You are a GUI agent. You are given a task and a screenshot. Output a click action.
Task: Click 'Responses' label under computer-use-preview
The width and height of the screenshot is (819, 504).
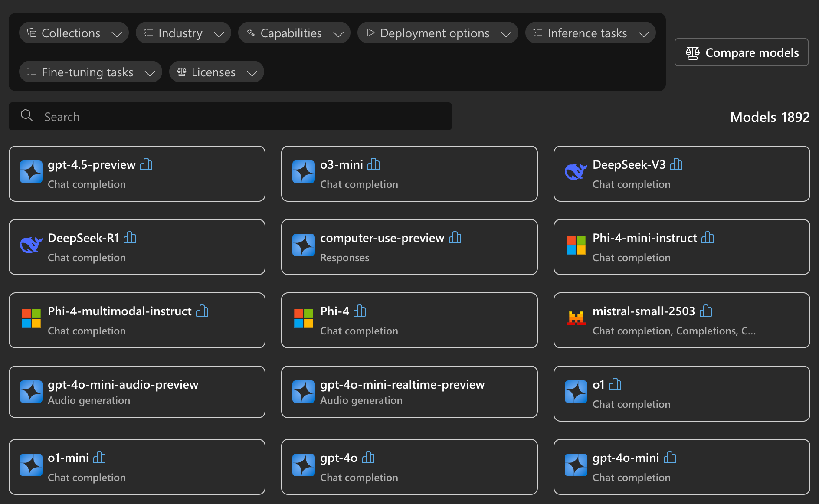pyautogui.click(x=344, y=258)
